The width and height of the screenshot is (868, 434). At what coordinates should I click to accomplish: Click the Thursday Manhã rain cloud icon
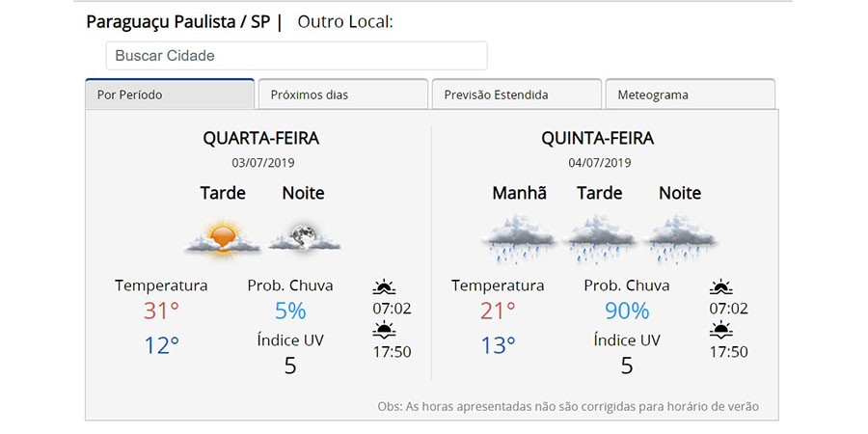point(518,238)
